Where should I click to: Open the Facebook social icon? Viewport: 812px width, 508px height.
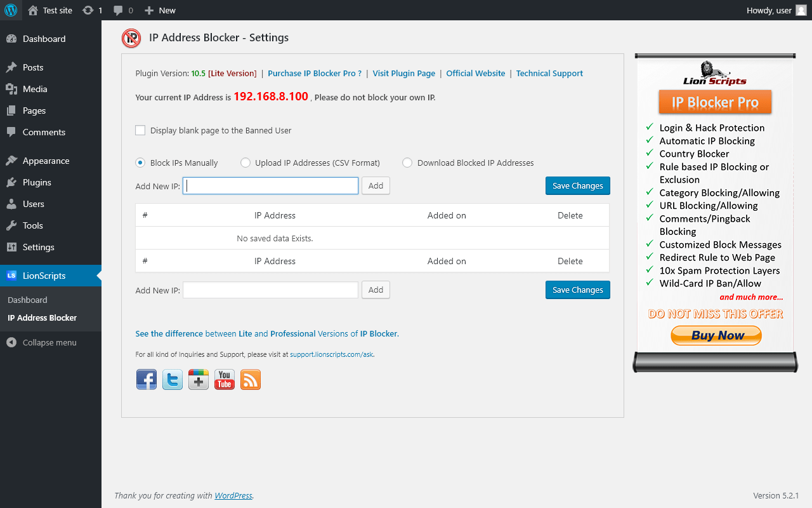click(147, 379)
